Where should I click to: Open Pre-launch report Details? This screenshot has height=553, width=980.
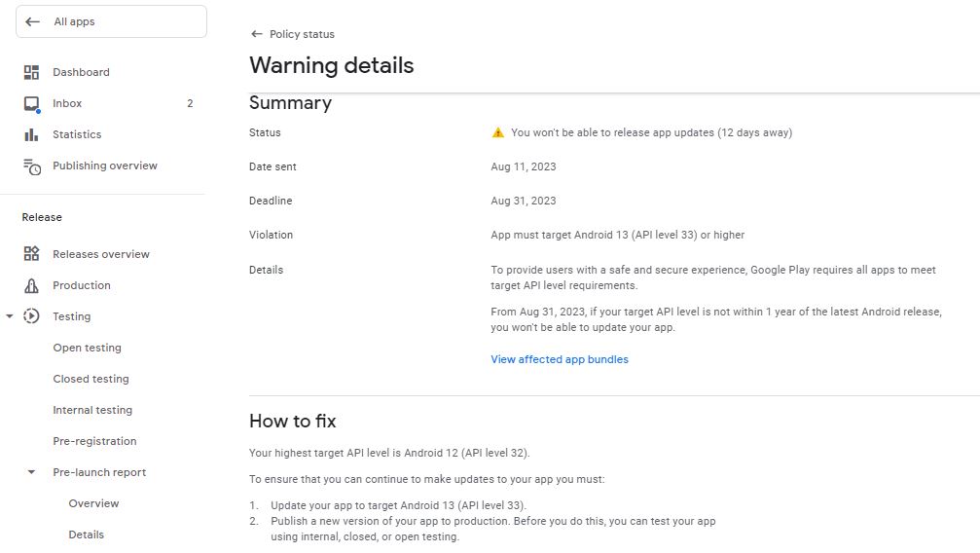pos(86,535)
